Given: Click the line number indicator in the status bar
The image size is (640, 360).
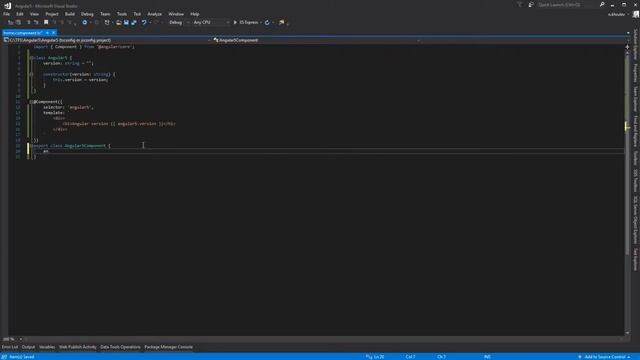Looking at the screenshot, I should (379, 357).
